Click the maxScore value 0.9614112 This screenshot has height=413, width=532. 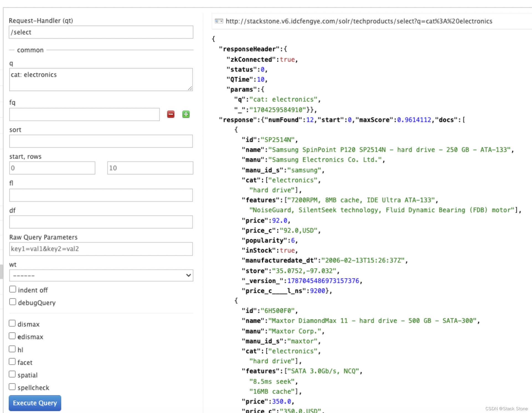click(414, 120)
